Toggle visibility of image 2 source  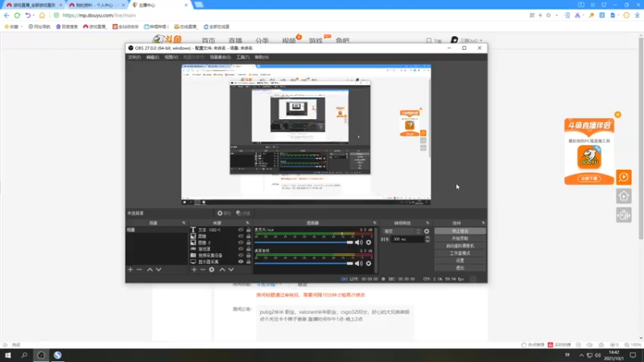[241, 243]
